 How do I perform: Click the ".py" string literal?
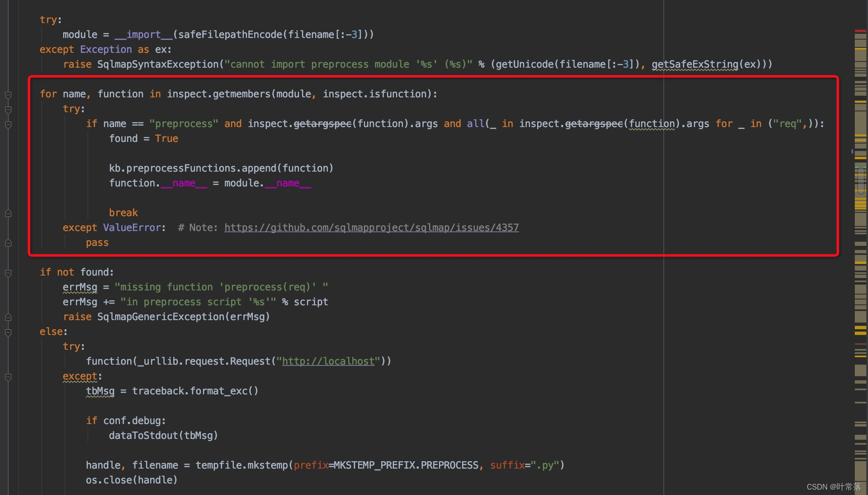[x=545, y=465]
